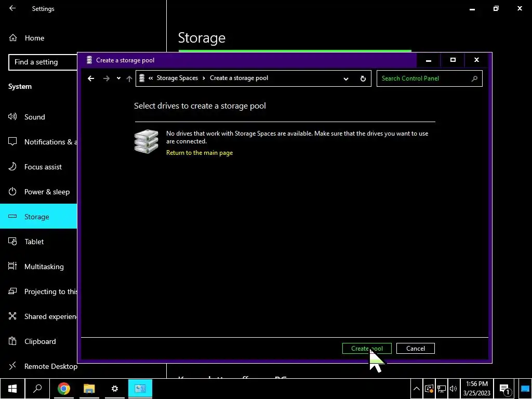Open Projecting to this PC settings
The height and width of the screenshot is (399, 532).
pyautogui.click(x=38, y=291)
